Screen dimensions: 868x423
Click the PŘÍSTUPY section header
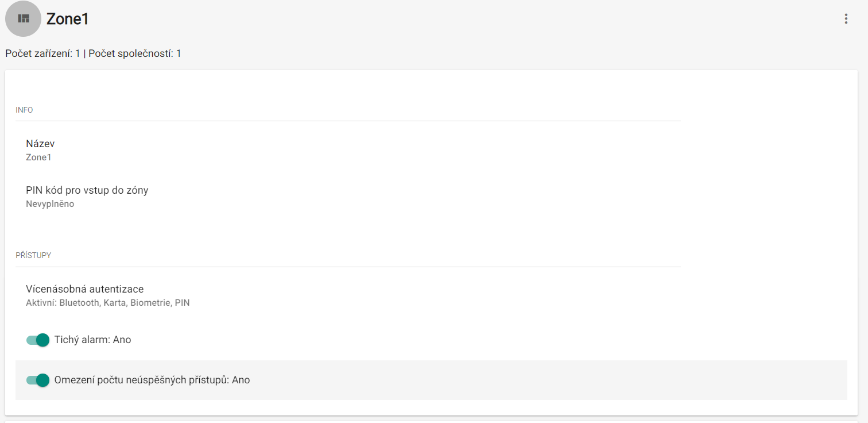tap(33, 255)
